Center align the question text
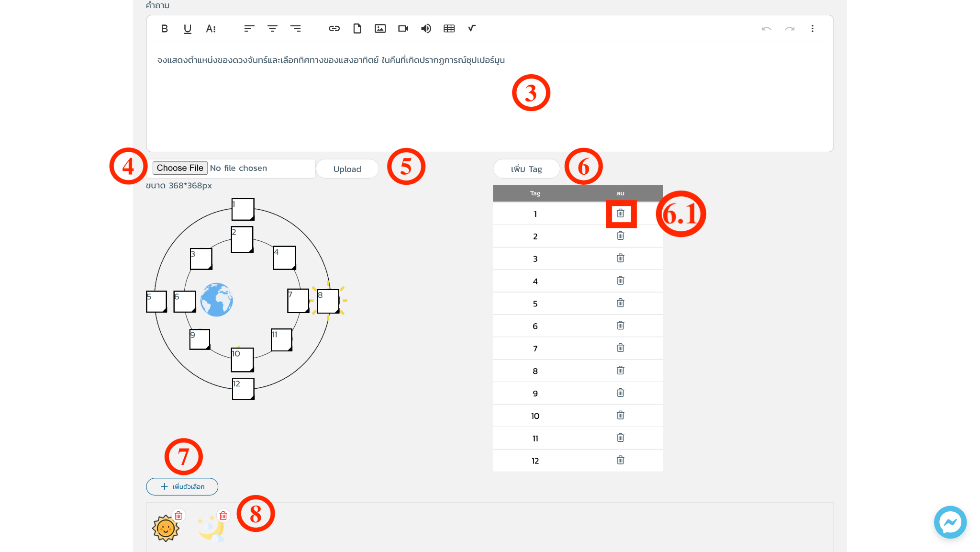The height and width of the screenshot is (552, 980). click(272, 29)
